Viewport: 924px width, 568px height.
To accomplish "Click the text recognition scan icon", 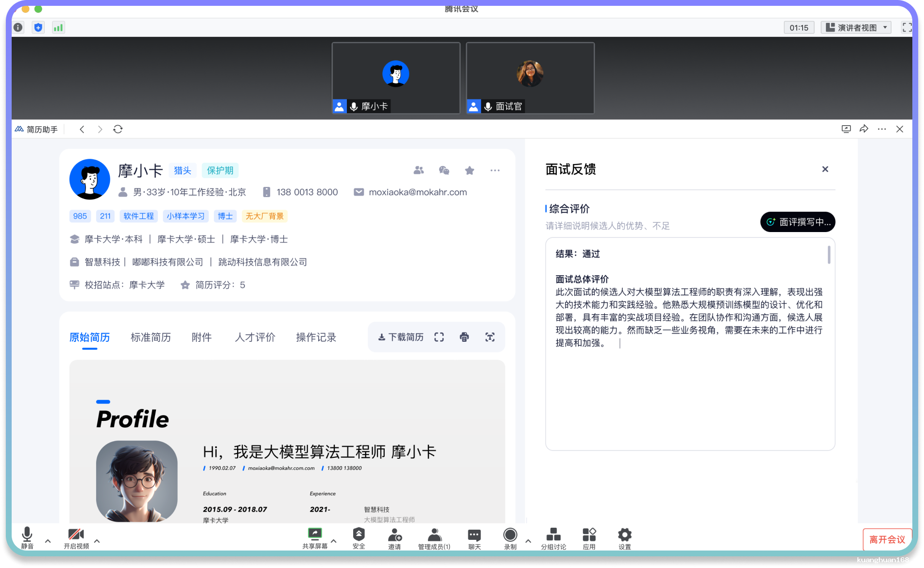I will coord(490,337).
